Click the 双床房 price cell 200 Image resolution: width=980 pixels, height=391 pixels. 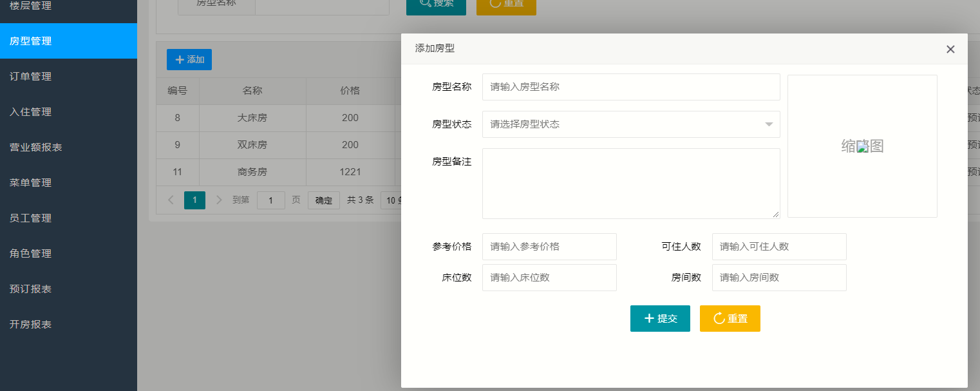click(x=350, y=145)
